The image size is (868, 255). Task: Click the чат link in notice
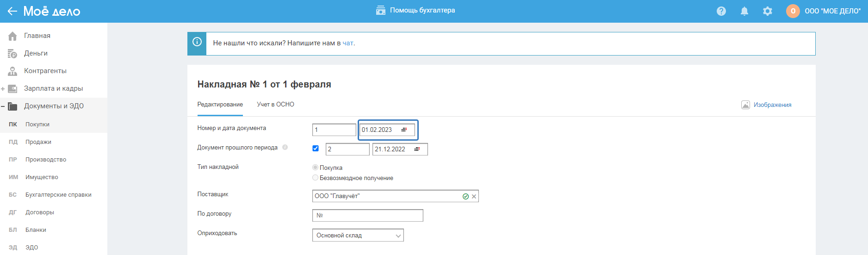(x=348, y=43)
